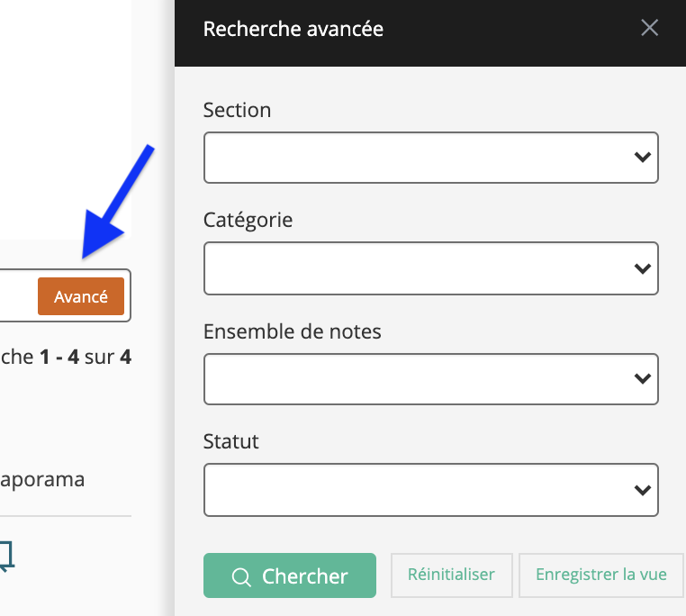Click the magnifier icon inside Chercher

click(x=241, y=577)
